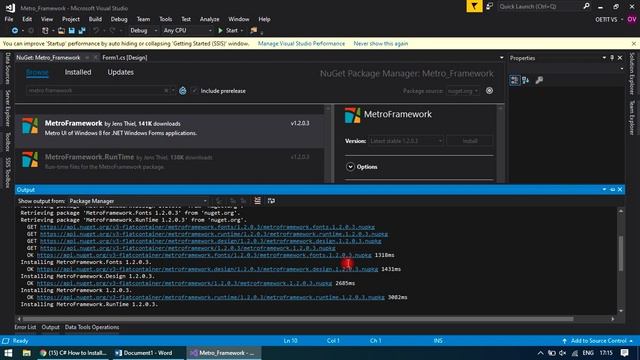Click the Redo toolbar icon
Image resolution: width=640 pixels, height=360 pixels.
112,31
